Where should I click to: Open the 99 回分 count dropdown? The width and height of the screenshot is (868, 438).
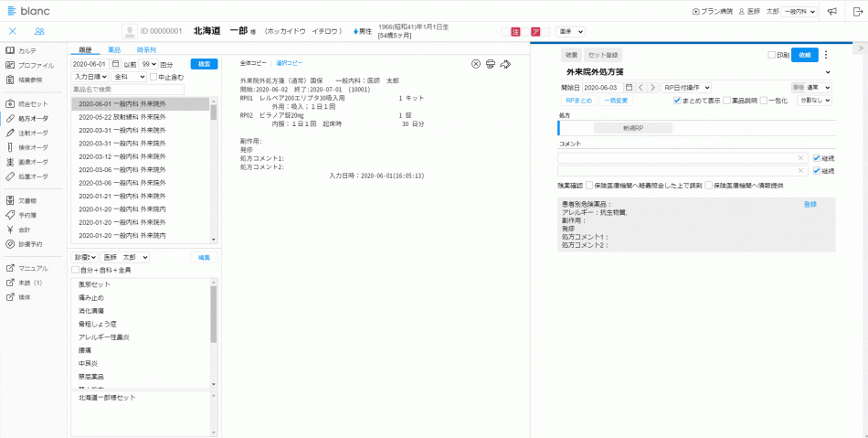(x=148, y=64)
